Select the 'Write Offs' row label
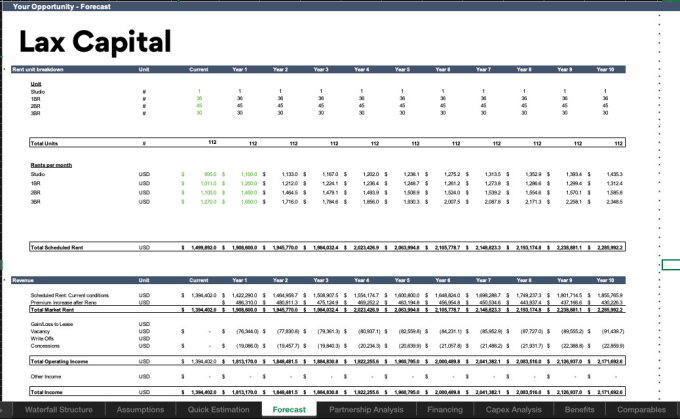 42,338
